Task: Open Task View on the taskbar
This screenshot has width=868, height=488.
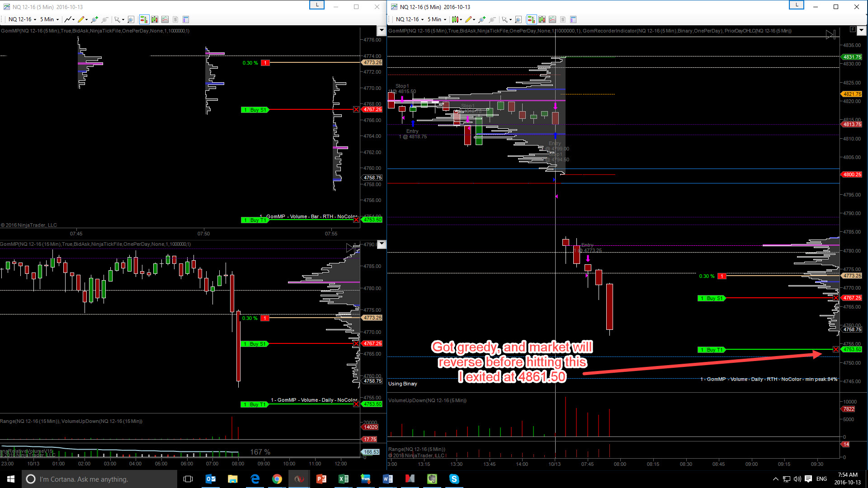Action: (188, 479)
